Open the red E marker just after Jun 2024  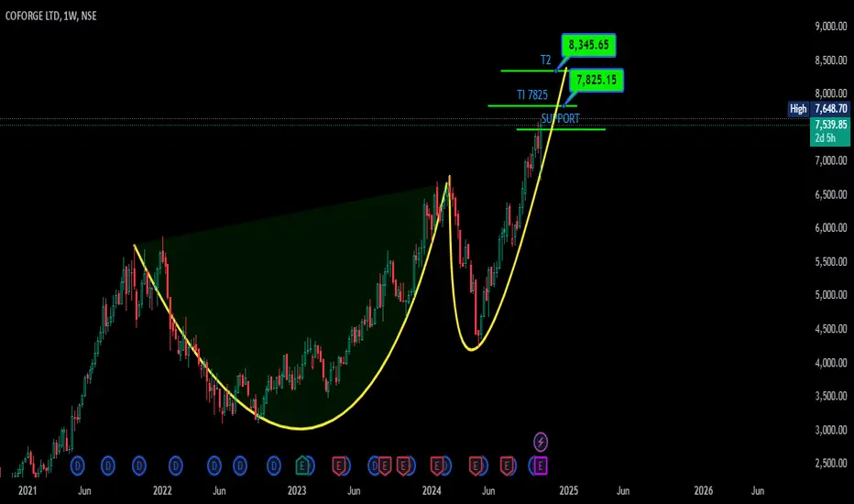click(507, 466)
